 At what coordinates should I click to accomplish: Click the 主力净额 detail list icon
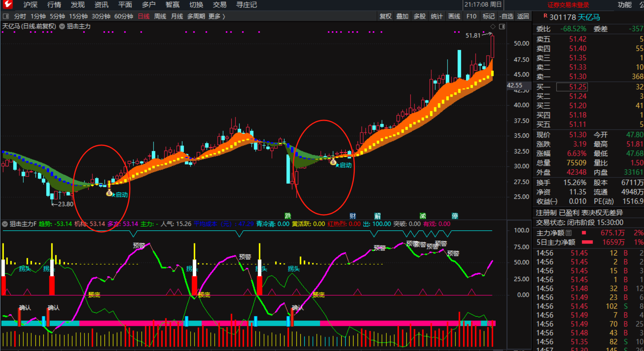pyautogui.click(x=569, y=233)
